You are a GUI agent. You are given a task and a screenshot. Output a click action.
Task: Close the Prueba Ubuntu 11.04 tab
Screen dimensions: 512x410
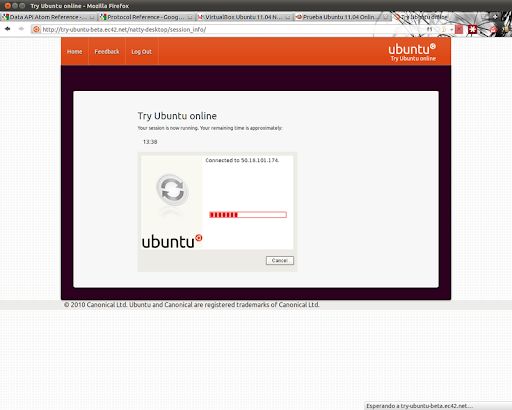click(385, 17)
